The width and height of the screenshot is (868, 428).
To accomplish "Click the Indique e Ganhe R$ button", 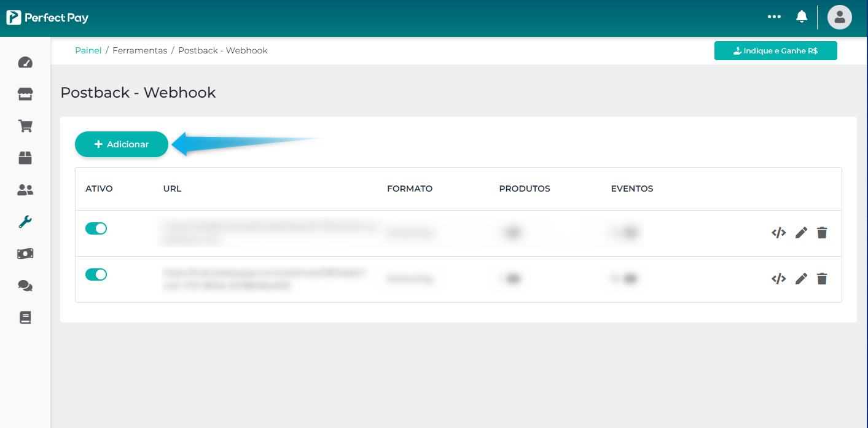I will pos(775,51).
